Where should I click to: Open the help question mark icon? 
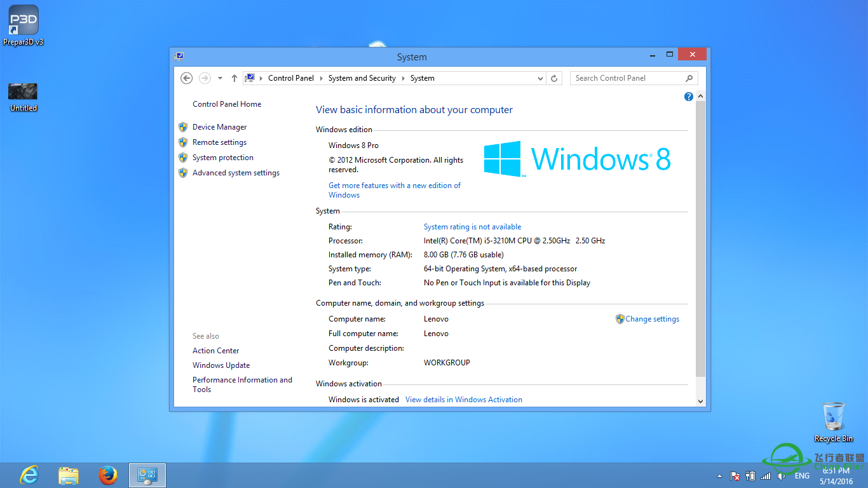tap(688, 97)
